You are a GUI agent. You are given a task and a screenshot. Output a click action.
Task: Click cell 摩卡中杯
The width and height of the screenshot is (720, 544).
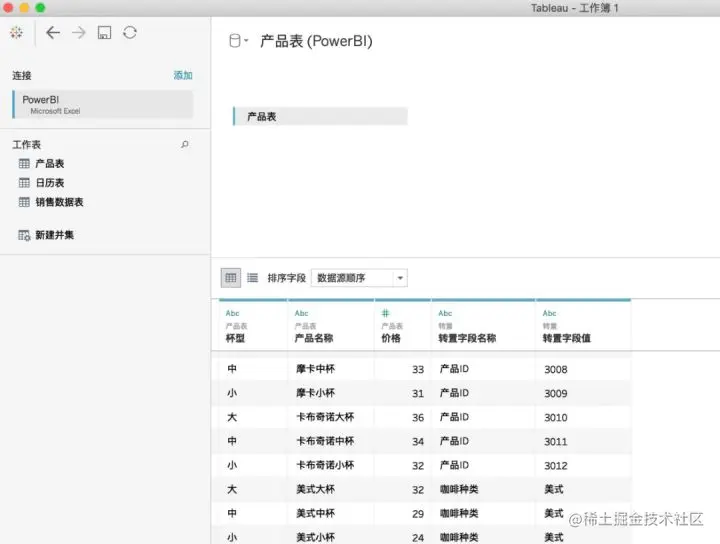click(315, 369)
